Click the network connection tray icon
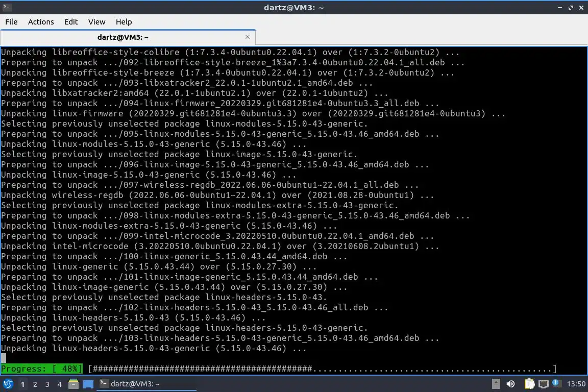 click(544, 384)
